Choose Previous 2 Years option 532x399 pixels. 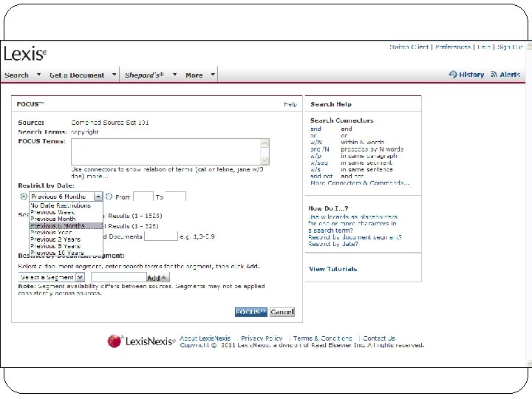pyautogui.click(x=66, y=239)
